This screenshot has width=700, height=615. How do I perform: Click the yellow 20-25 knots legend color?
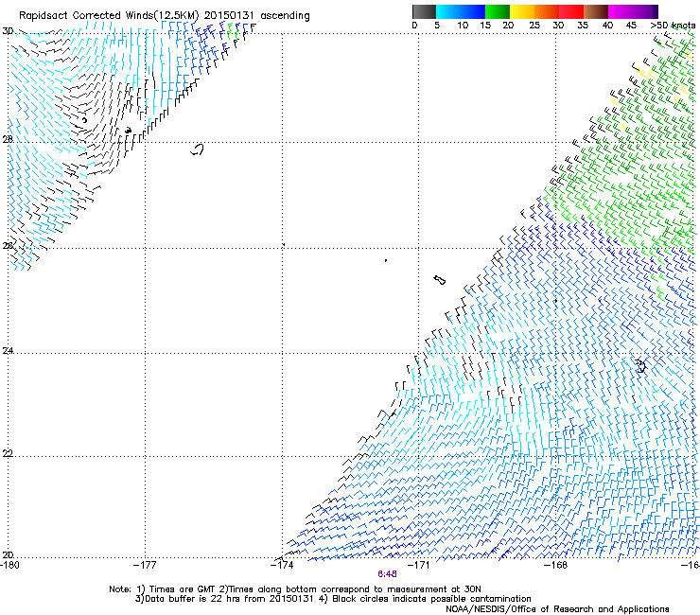tap(522, 11)
